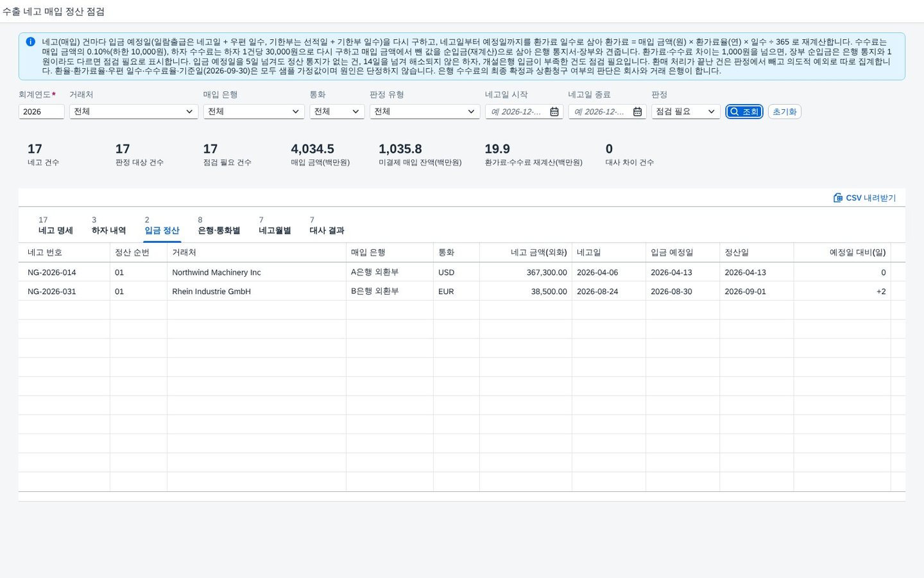Click the 조회 search button
The height and width of the screenshot is (578, 924).
click(x=744, y=112)
